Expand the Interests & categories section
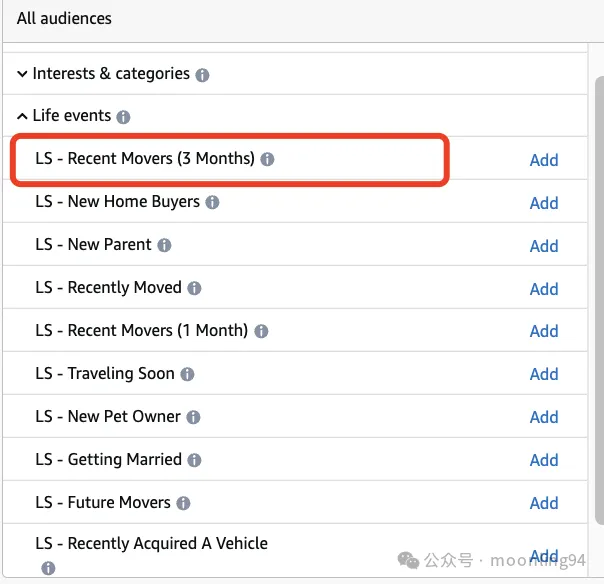The image size is (604, 584). click(22, 74)
